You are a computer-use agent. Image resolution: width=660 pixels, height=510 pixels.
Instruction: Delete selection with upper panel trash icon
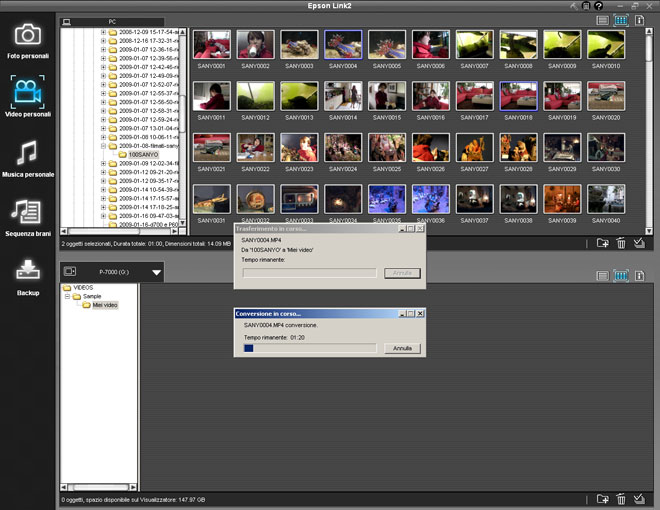621,243
